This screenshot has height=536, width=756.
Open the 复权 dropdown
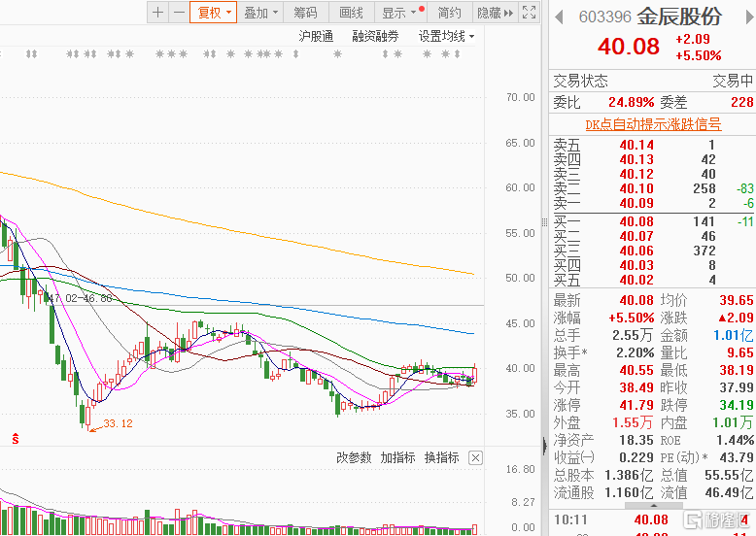[x=213, y=13]
